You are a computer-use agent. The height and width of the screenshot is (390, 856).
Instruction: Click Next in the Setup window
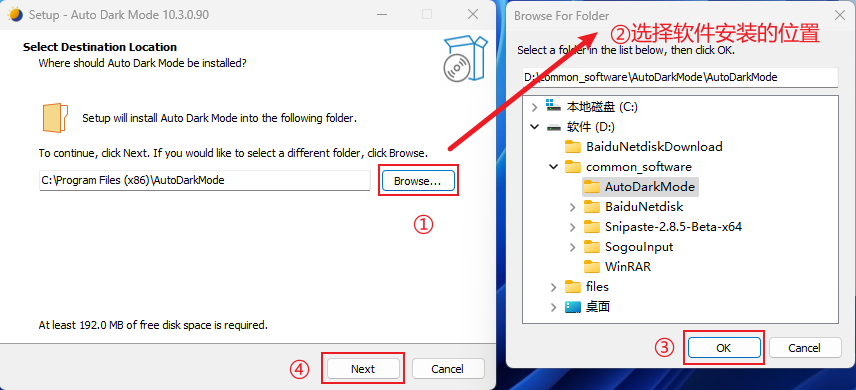363,369
